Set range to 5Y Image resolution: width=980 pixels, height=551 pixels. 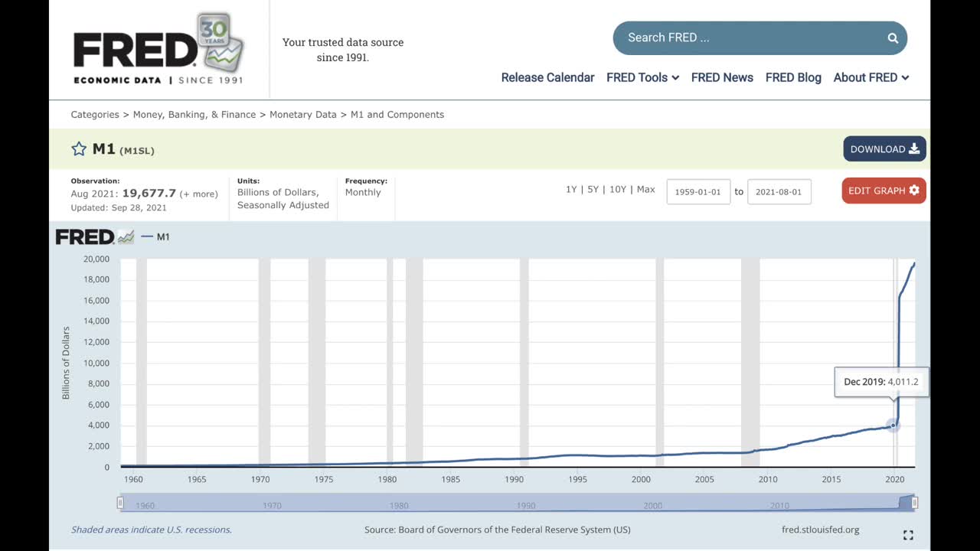point(593,190)
